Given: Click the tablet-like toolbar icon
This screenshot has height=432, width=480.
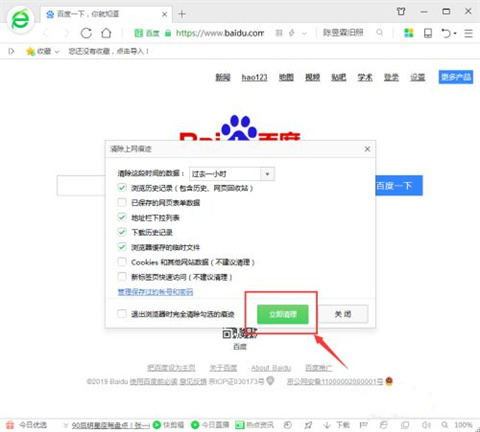Looking at the screenshot, I should (x=428, y=33).
